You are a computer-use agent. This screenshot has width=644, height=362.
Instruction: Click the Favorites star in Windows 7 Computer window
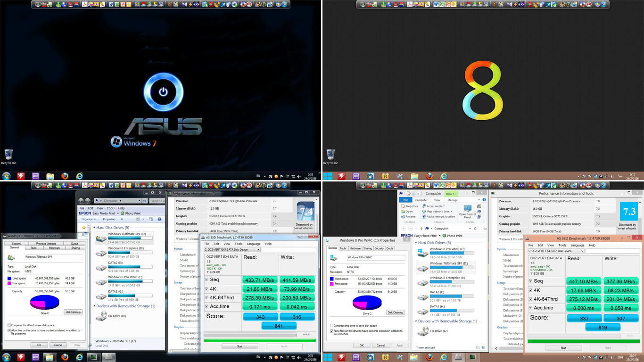tap(84, 228)
